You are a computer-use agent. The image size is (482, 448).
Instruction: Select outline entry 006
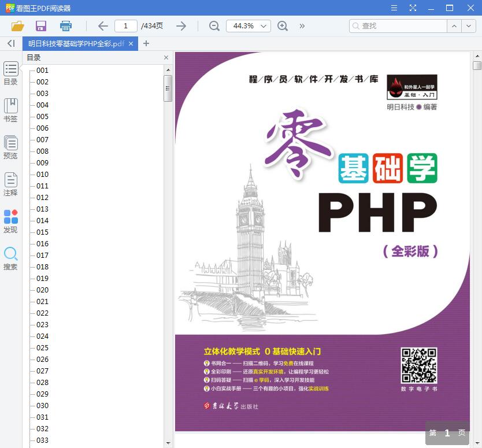(42, 128)
